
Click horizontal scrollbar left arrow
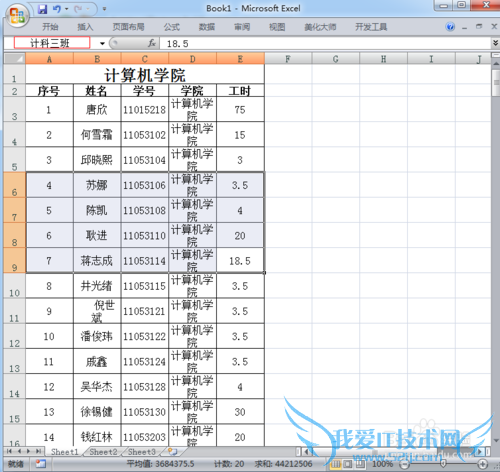pos(306,452)
